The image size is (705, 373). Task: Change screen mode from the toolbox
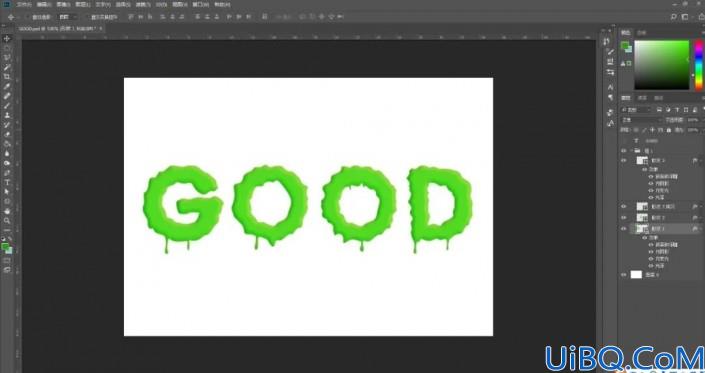pos(7,270)
